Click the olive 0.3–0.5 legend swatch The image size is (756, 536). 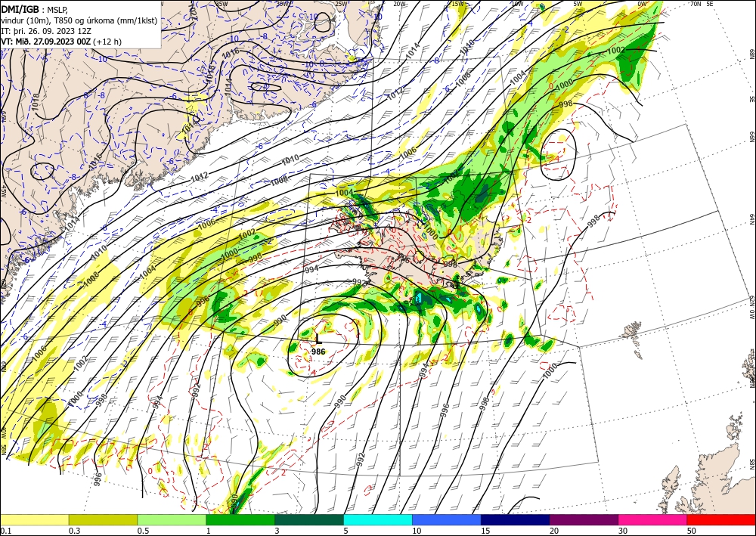(x=103, y=519)
